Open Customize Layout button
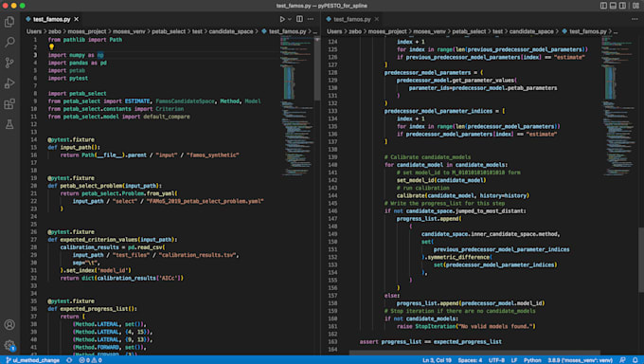Viewport: 644px width, 364px height. pyautogui.click(x=635, y=6)
